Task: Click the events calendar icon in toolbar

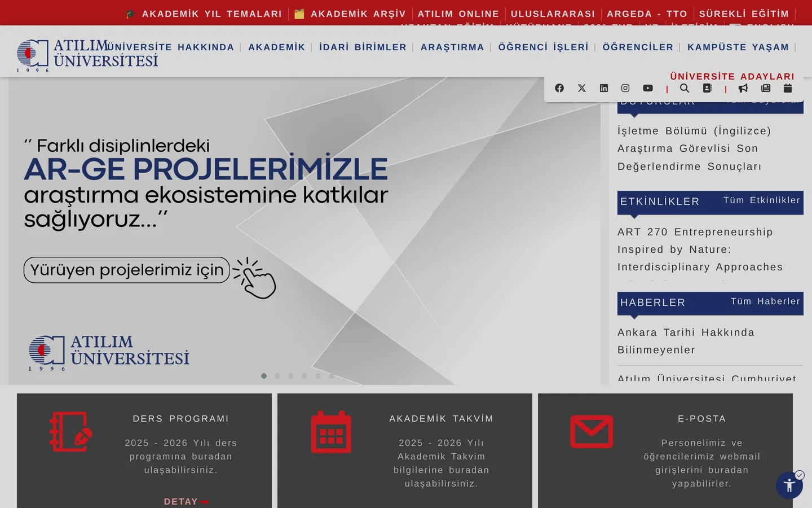Action: click(788, 88)
